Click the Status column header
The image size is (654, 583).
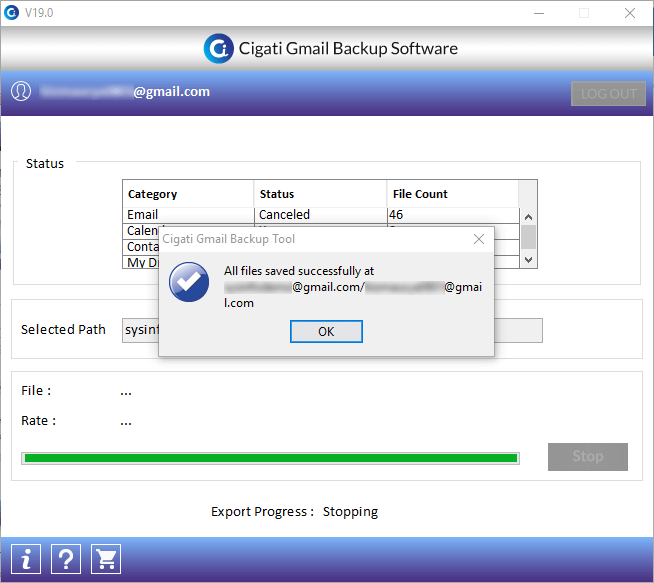(x=320, y=194)
